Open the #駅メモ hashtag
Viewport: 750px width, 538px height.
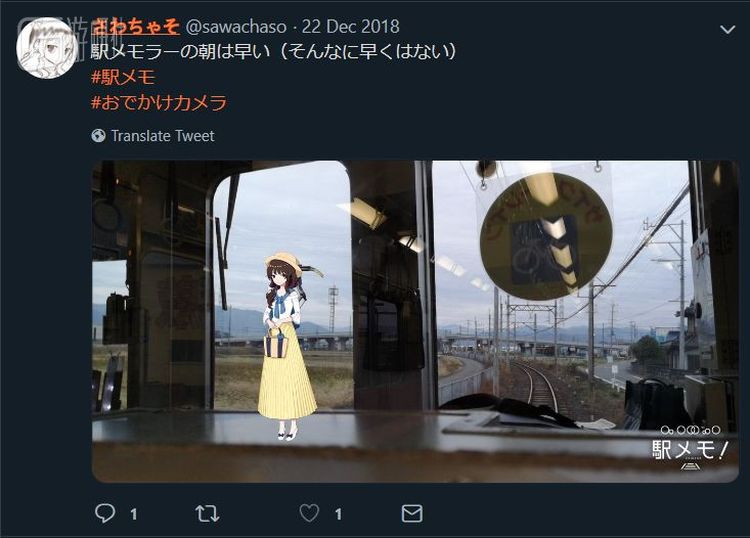click(x=123, y=77)
